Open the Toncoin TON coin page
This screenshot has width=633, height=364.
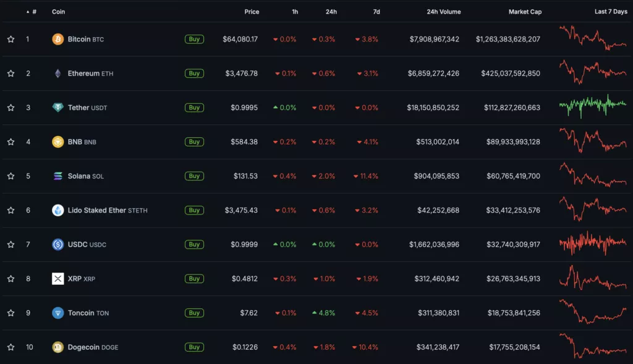point(88,313)
